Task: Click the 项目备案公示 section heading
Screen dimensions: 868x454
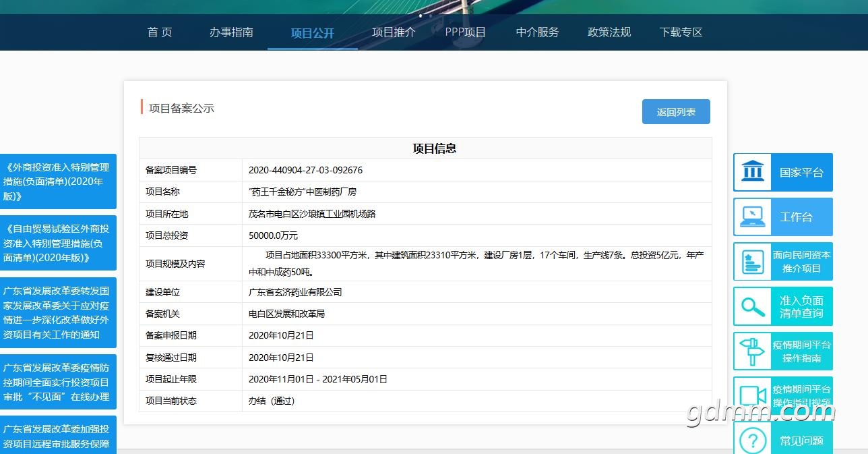Action: point(181,108)
